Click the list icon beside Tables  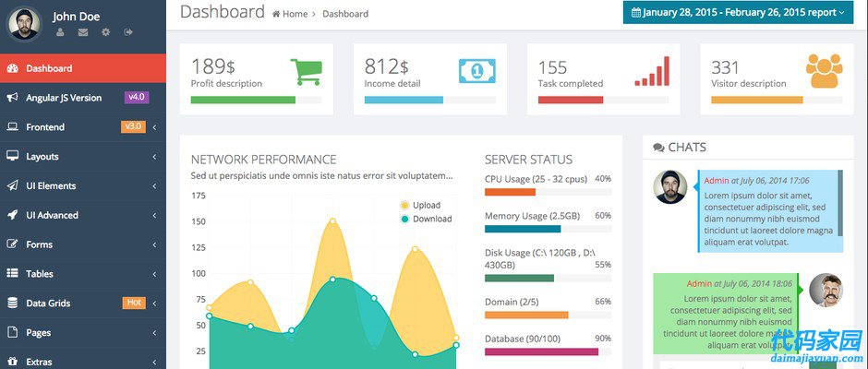click(12, 274)
